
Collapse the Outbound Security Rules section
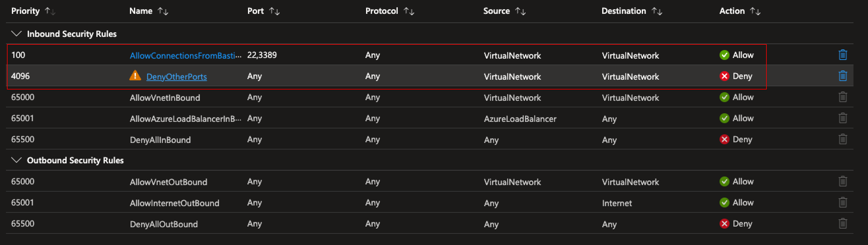[16, 160]
